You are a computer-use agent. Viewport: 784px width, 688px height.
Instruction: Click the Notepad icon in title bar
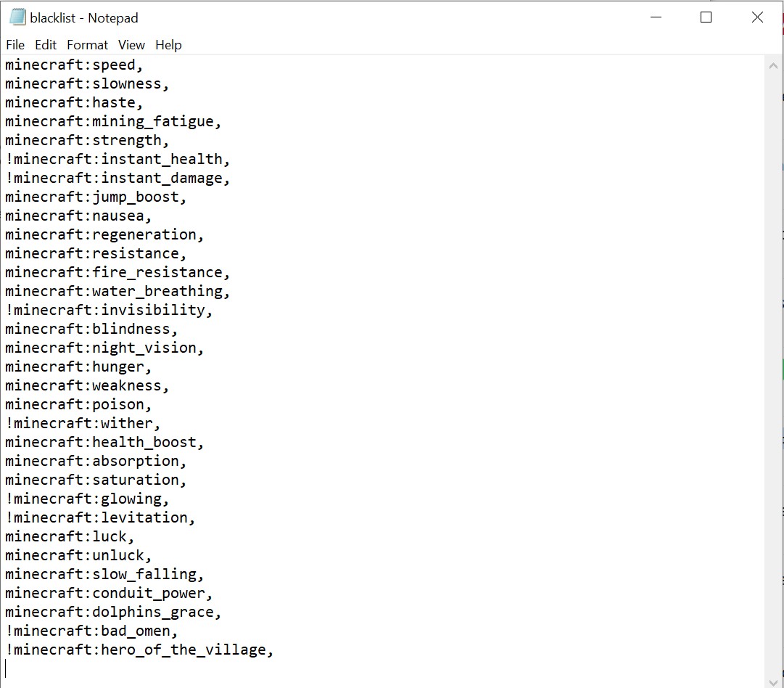[17, 17]
